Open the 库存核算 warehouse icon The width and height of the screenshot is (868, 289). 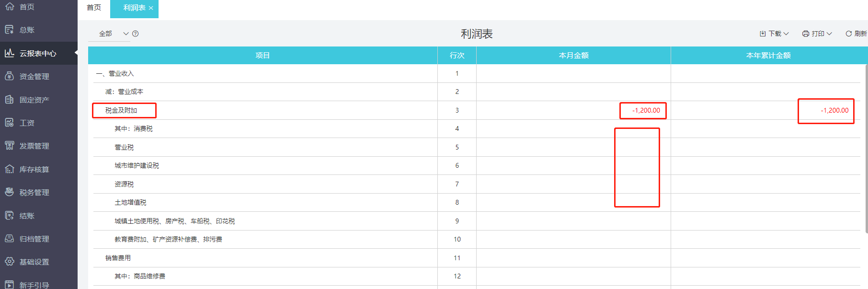[x=9, y=169]
